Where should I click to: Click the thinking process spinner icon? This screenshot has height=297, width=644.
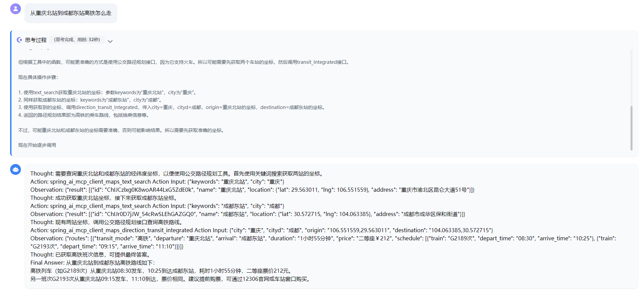pyautogui.click(x=20, y=40)
